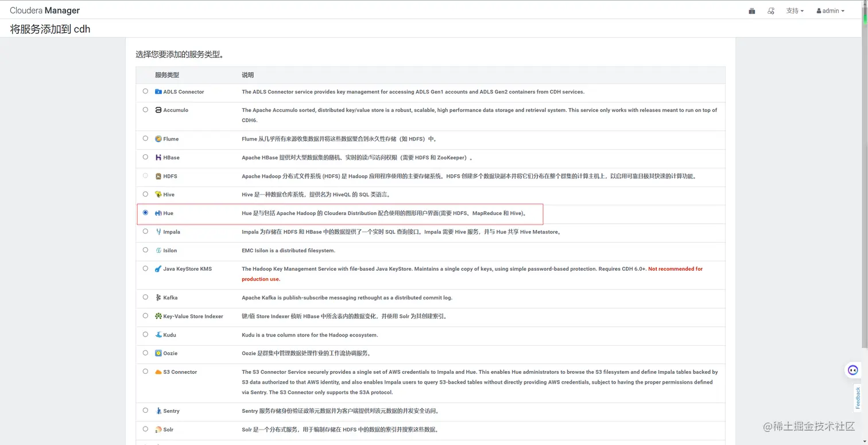Click the Java KeyStore KMS icon
Viewport: 868px width, 445px height.
click(158, 269)
